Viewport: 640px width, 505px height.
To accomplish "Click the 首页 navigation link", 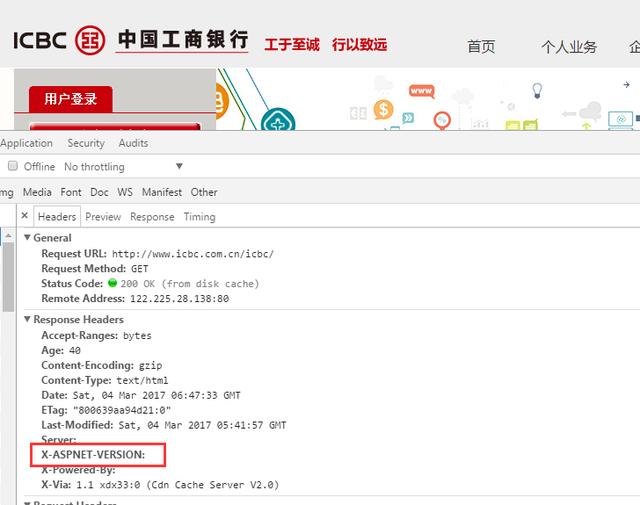I will click(481, 47).
